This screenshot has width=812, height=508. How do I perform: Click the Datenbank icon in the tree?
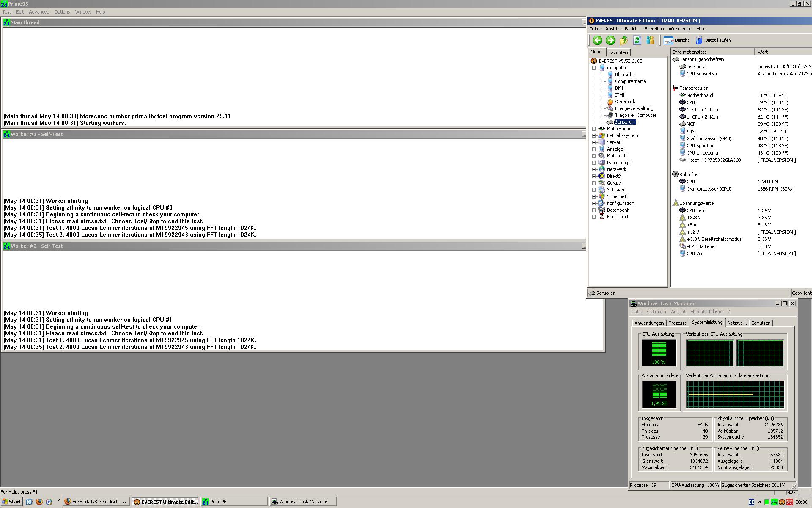pos(601,210)
